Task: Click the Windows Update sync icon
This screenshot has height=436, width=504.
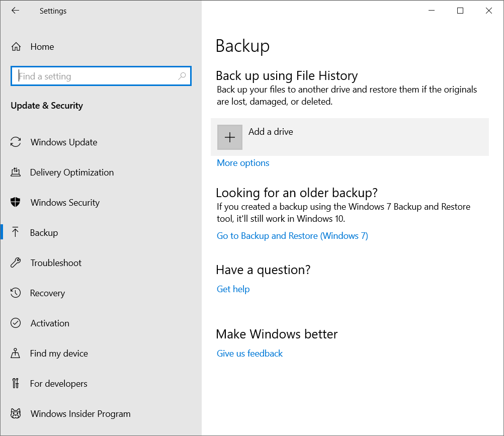Action: click(16, 142)
